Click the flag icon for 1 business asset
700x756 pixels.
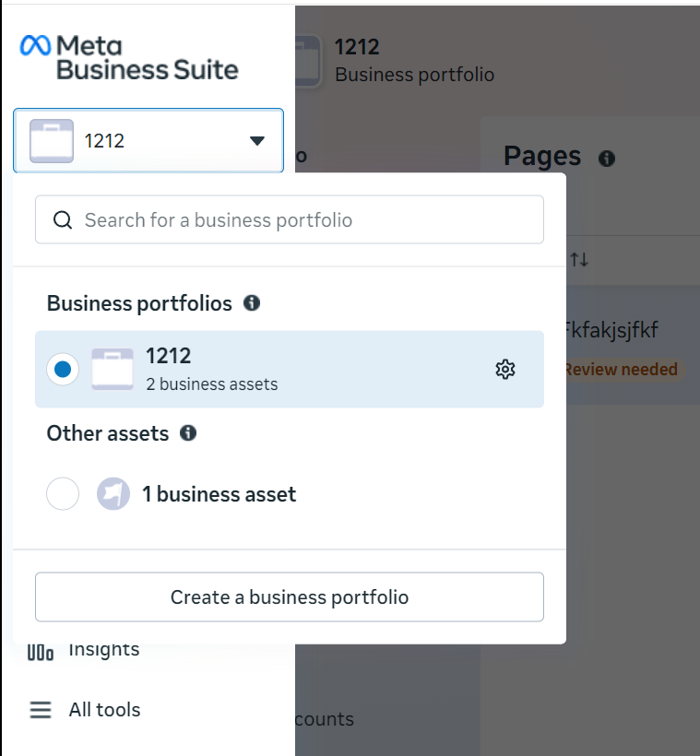click(x=113, y=494)
